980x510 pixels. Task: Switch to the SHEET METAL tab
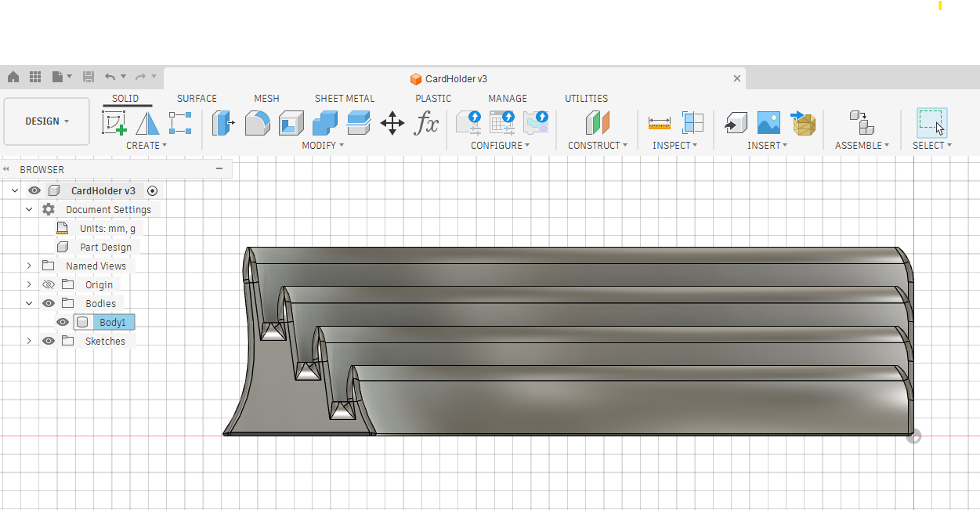(345, 99)
